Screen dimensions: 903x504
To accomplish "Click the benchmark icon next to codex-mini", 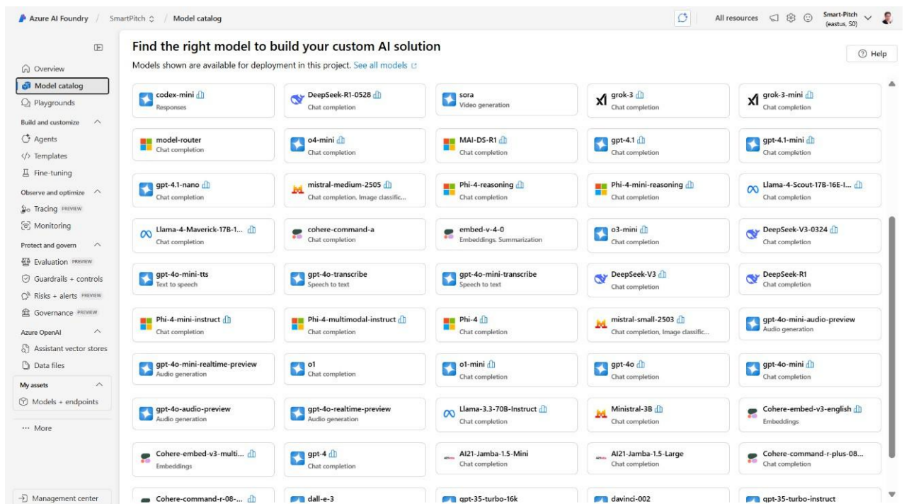I will tap(201, 95).
